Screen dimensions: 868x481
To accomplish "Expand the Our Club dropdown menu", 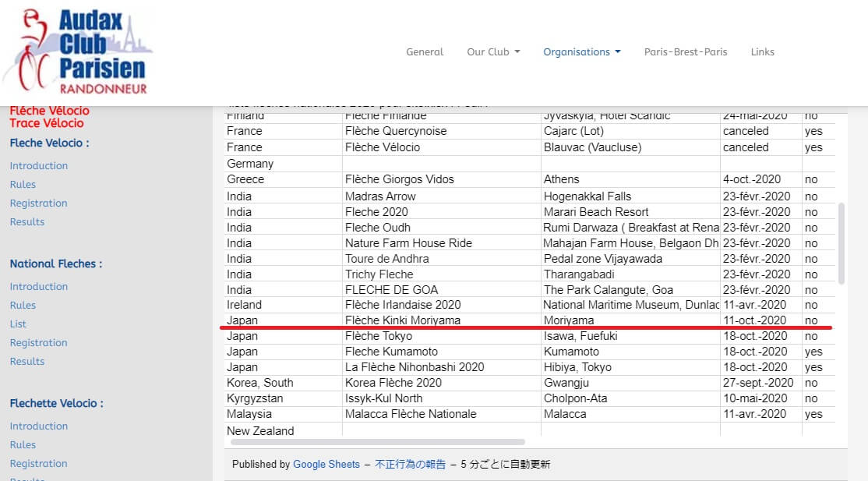I will pos(493,51).
